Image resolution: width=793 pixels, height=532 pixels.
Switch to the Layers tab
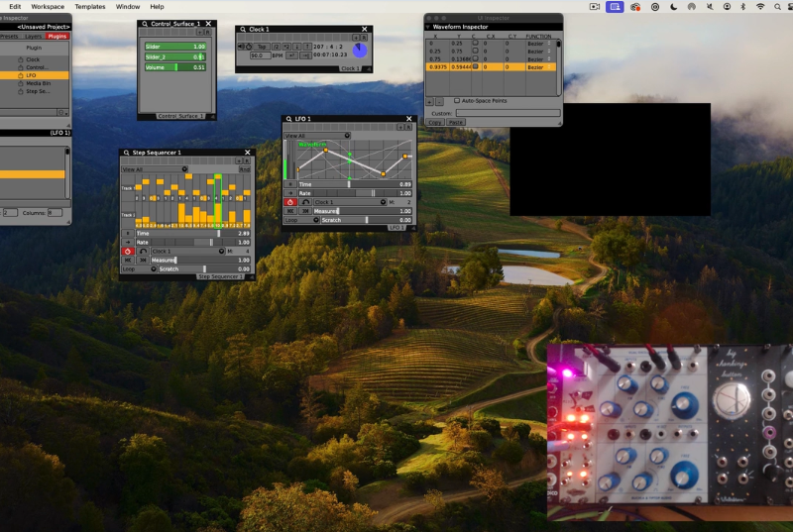(34, 36)
